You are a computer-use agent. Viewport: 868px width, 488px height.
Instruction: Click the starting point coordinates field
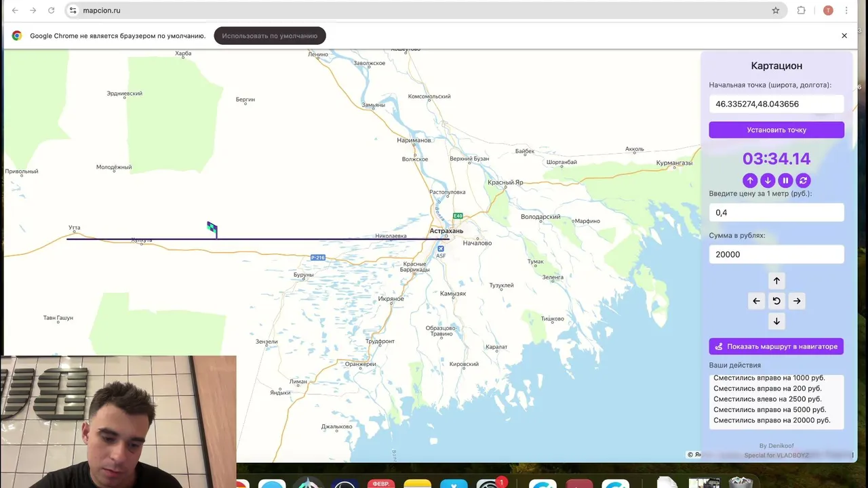776,104
